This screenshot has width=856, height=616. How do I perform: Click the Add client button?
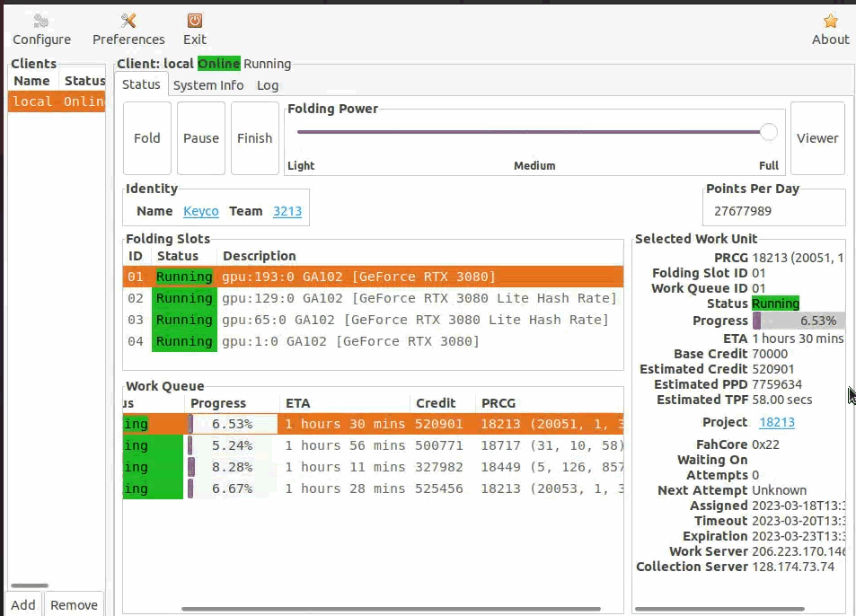point(23,604)
